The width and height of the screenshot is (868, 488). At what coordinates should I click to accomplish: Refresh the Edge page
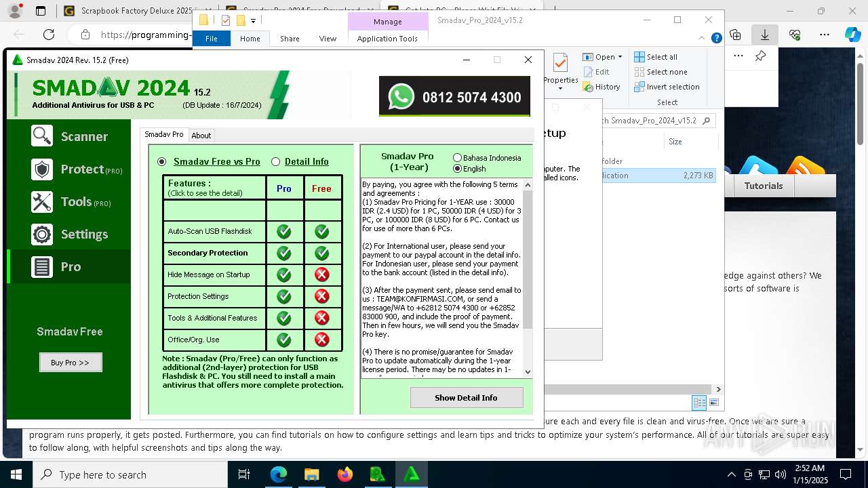click(x=49, y=35)
